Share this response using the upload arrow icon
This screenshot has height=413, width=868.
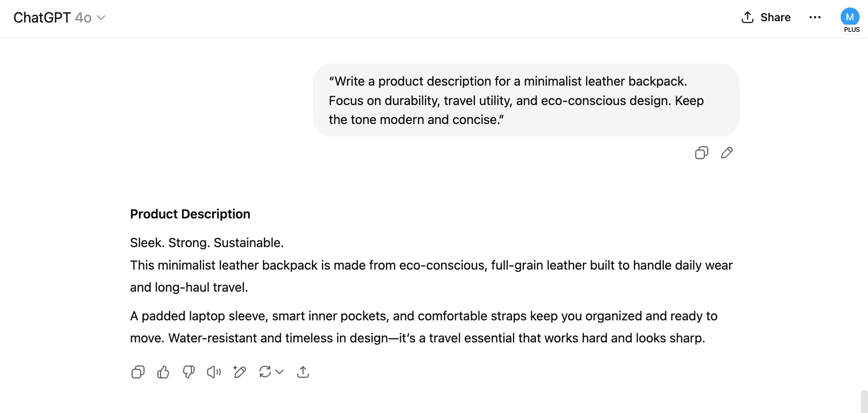303,372
